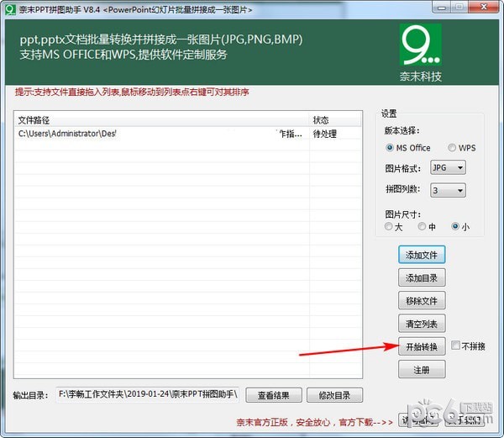
Task: Click the app icon in title bar
Action: pos(9,8)
